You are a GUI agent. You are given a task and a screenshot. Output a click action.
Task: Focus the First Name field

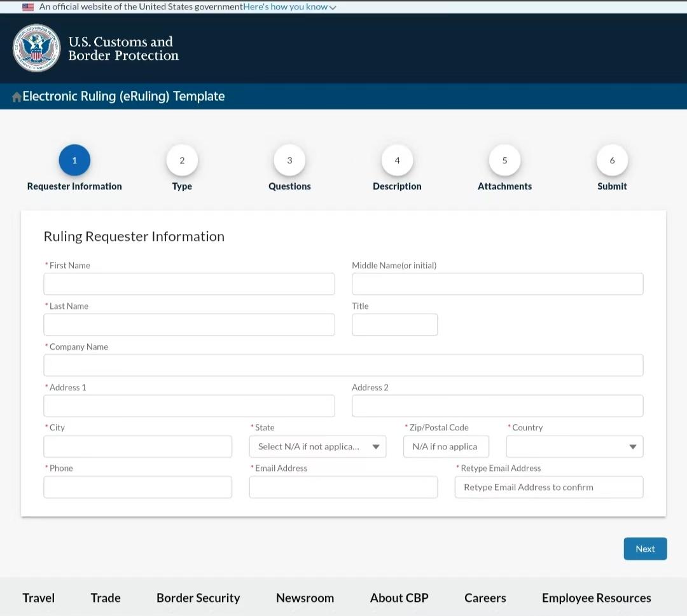pyautogui.click(x=190, y=284)
